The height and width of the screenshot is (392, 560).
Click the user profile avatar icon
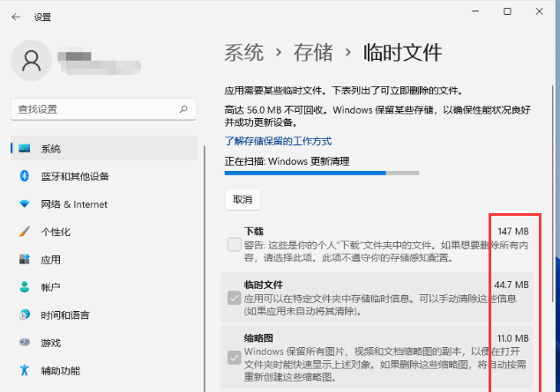click(32, 62)
